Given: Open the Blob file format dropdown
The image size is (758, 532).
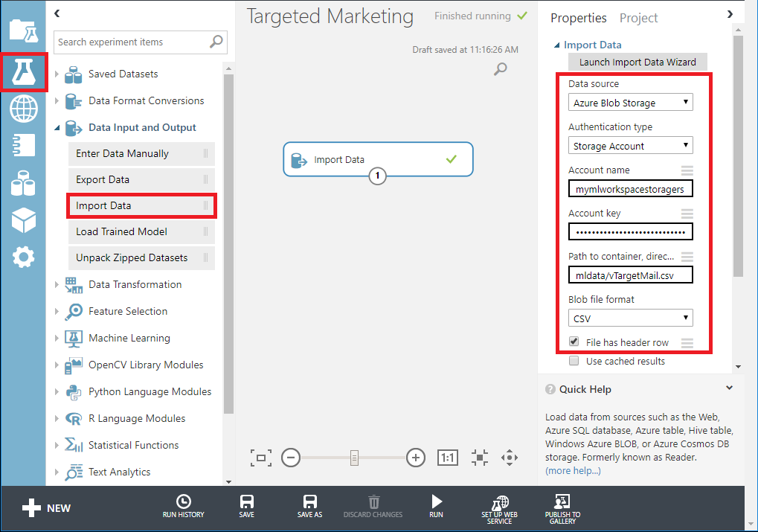Looking at the screenshot, I should pyautogui.click(x=630, y=318).
